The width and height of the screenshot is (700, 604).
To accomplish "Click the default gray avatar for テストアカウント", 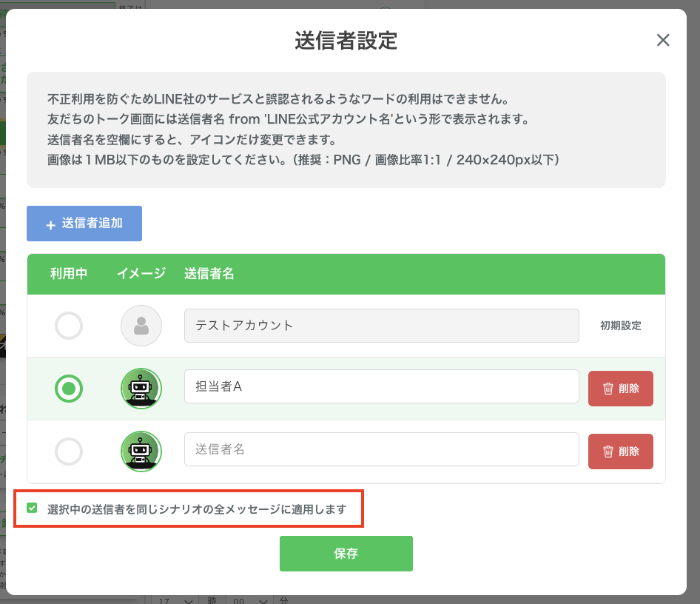I will (141, 326).
